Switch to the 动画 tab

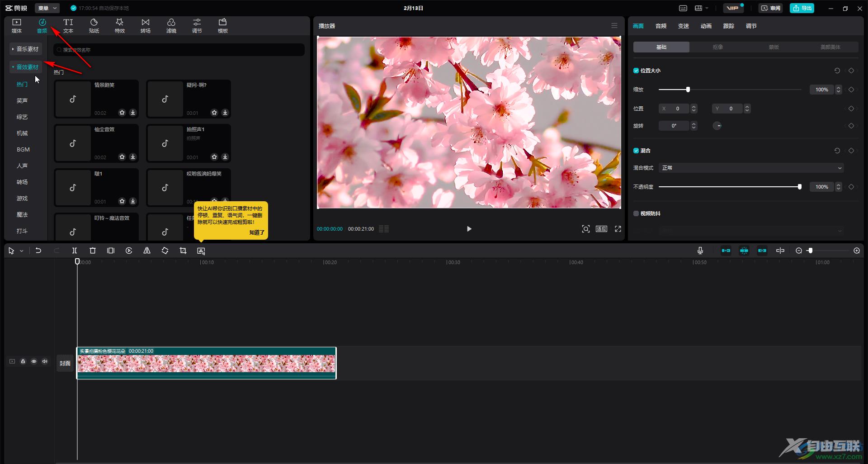[x=706, y=26]
